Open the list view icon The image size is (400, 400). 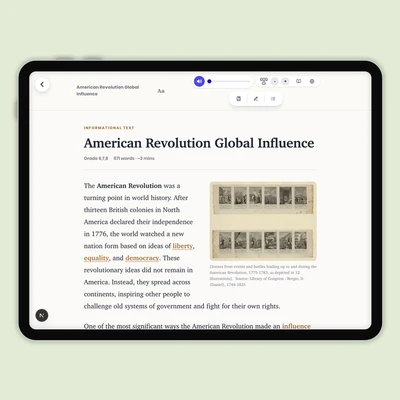[x=273, y=99]
